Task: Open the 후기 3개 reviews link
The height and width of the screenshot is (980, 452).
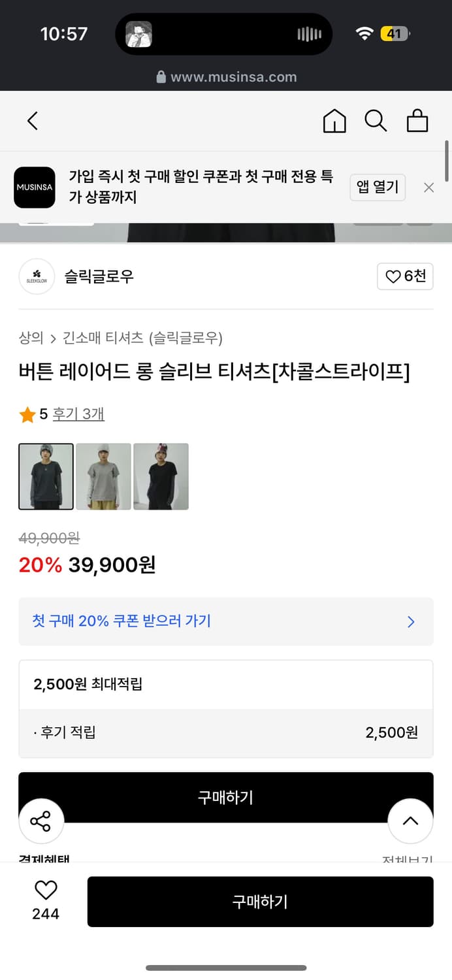Action: click(78, 414)
